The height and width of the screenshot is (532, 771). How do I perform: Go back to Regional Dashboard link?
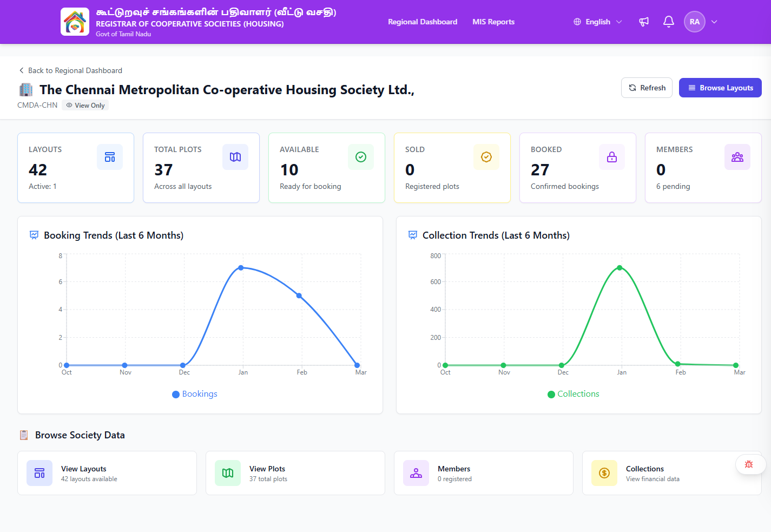[x=70, y=70]
